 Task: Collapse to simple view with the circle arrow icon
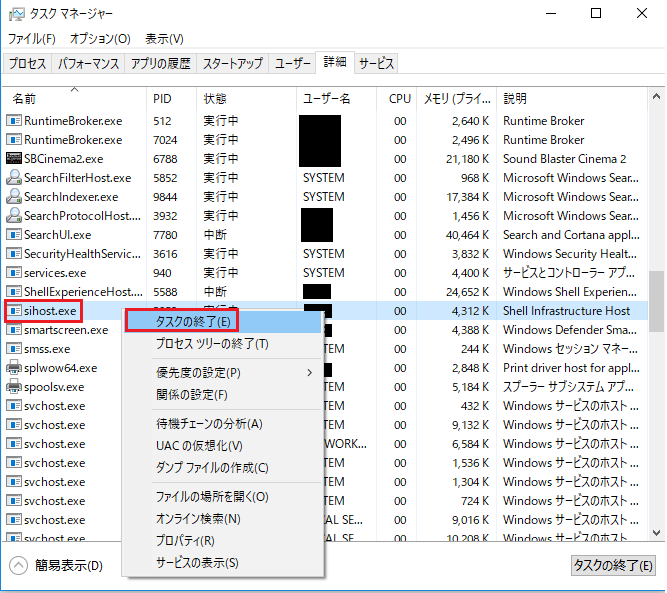(x=18, y=566)
